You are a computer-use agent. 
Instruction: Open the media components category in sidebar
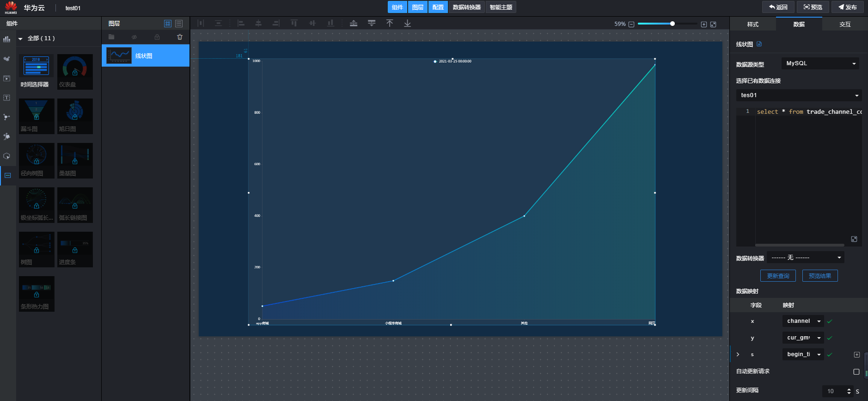pos(7,78)
